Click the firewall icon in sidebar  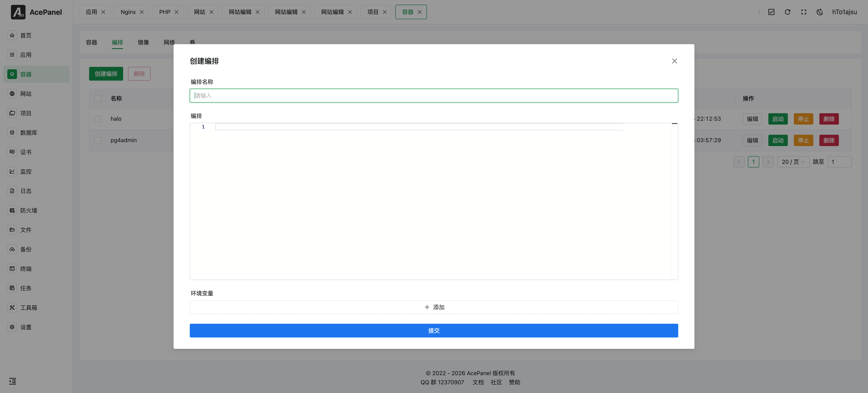point(12,210)
